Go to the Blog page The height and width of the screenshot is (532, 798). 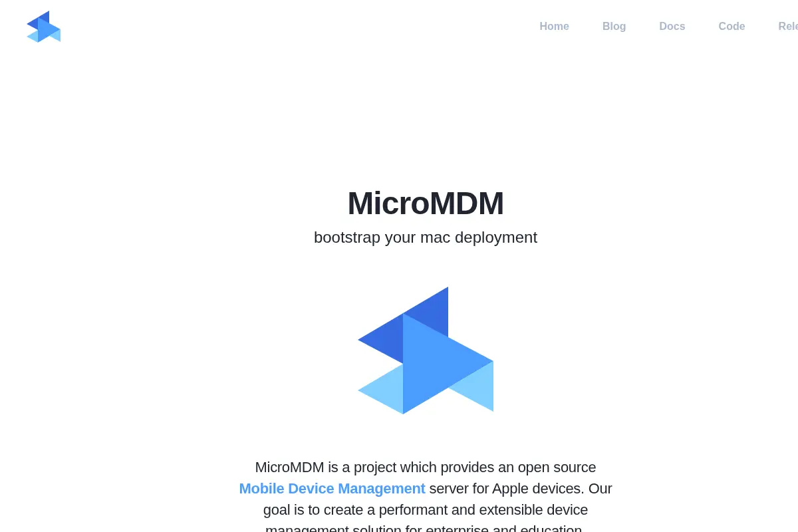[x=614, y=27]
